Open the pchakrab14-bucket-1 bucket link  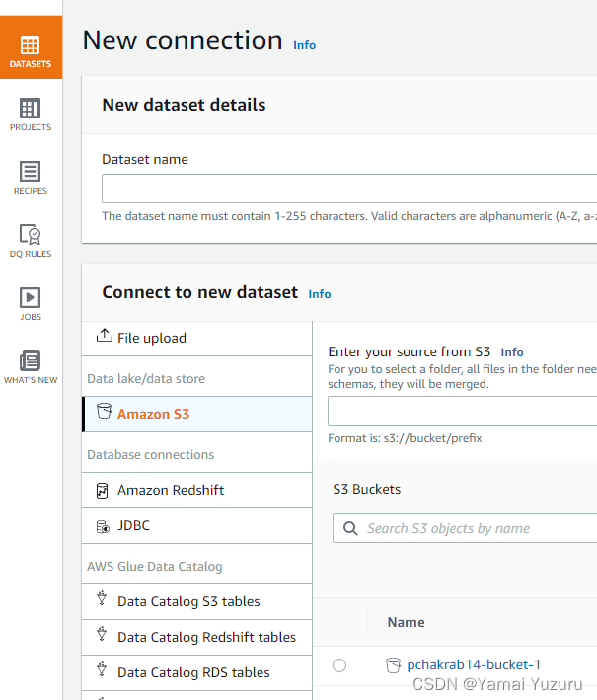[x=474, y=665]
